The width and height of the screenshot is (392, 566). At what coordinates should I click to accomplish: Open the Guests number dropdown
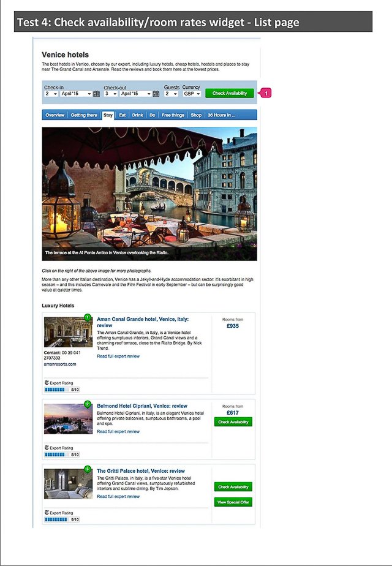[170, 94]
